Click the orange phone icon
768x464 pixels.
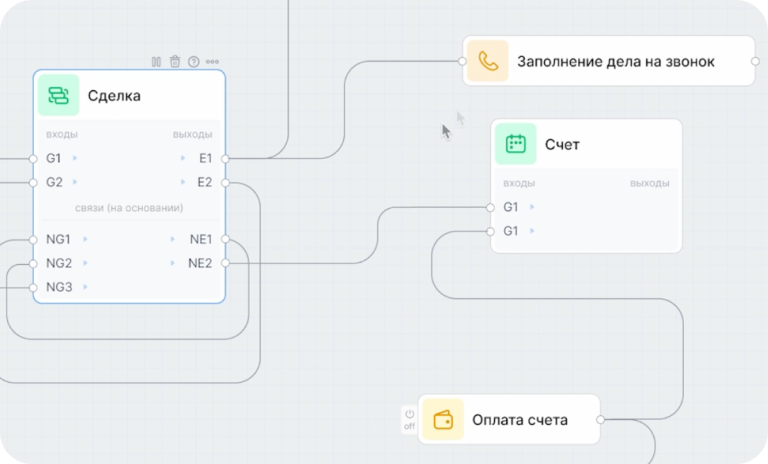tap(487, 61)
